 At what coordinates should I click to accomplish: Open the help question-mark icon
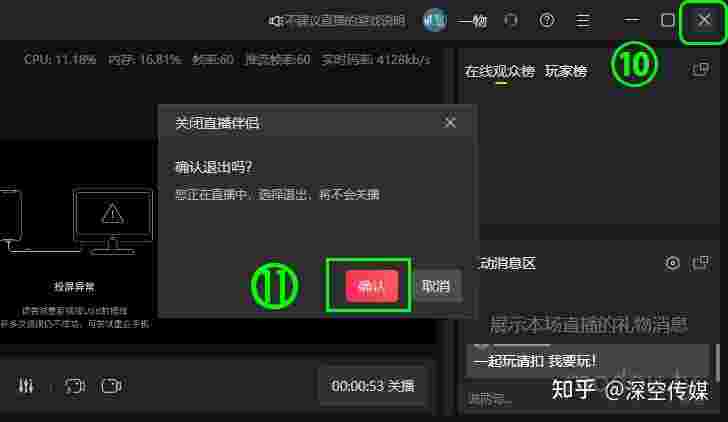tap(547, 20)
